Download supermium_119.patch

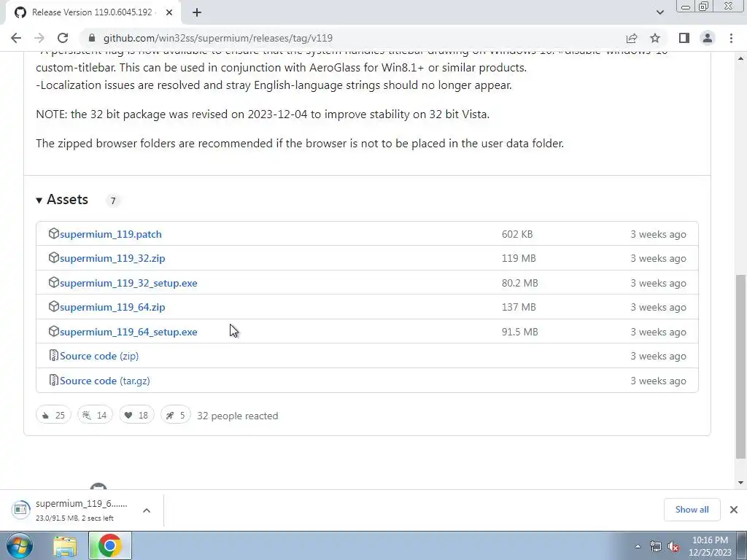(x=111, y=234)
